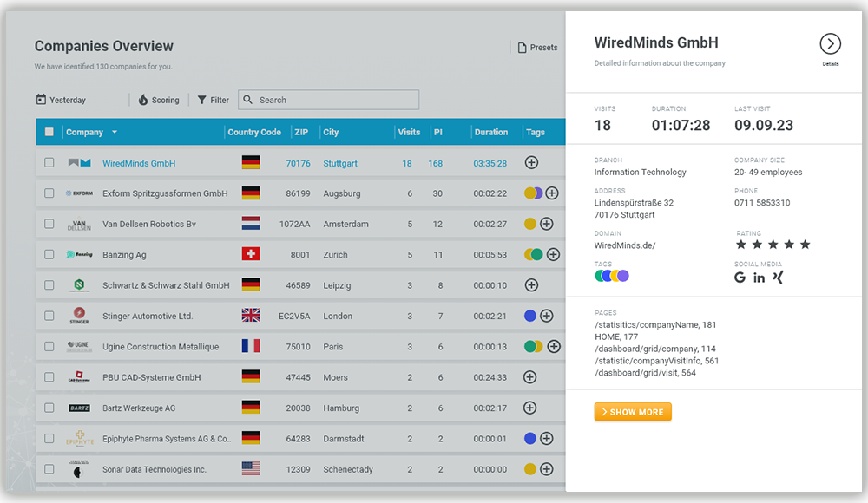This screenshot has width=868, height=503.
Task: Check the Van Dellsen Robotics Bv checkbox
Action: (49, 224)
